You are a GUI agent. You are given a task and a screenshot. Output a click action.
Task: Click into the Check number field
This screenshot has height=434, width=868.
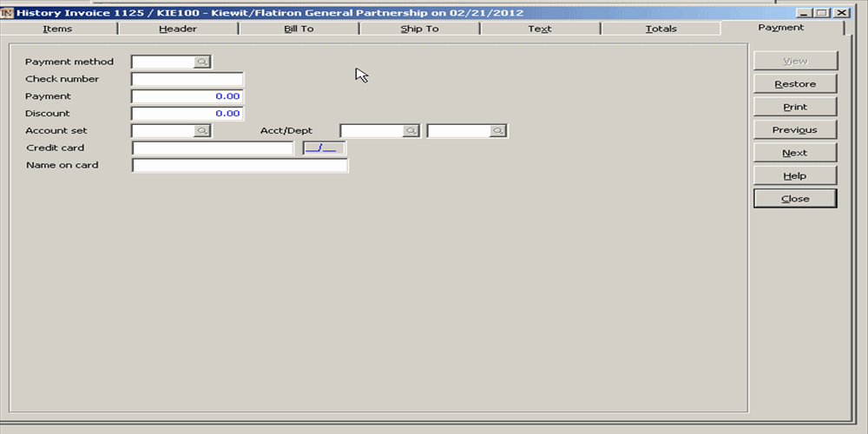[187, 79]
